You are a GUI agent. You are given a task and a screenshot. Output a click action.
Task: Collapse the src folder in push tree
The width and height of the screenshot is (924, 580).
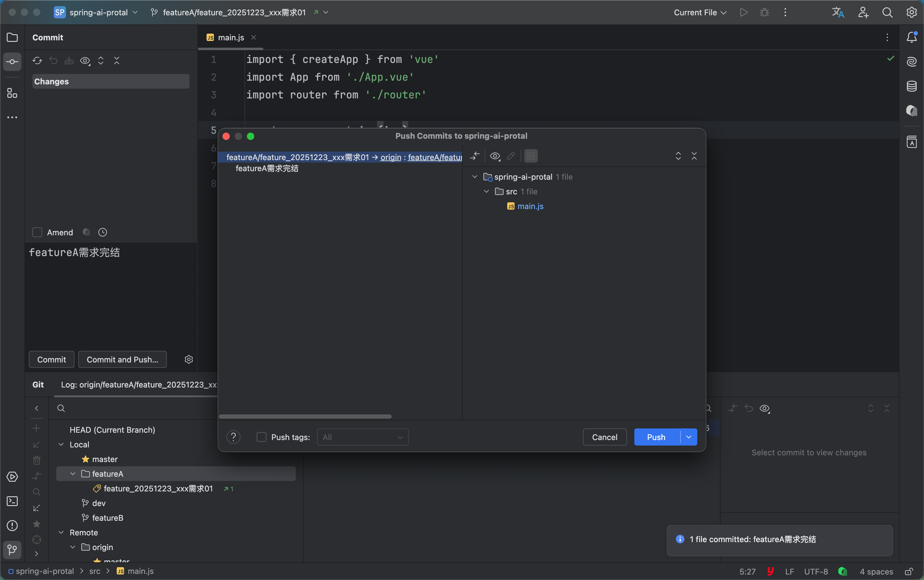click(x=486, y=191)
